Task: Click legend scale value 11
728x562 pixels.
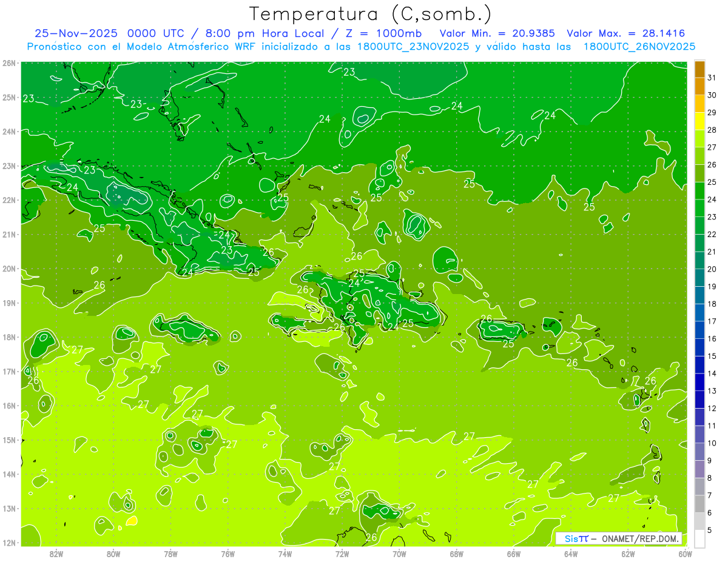Action: click(x=712, y=426)
